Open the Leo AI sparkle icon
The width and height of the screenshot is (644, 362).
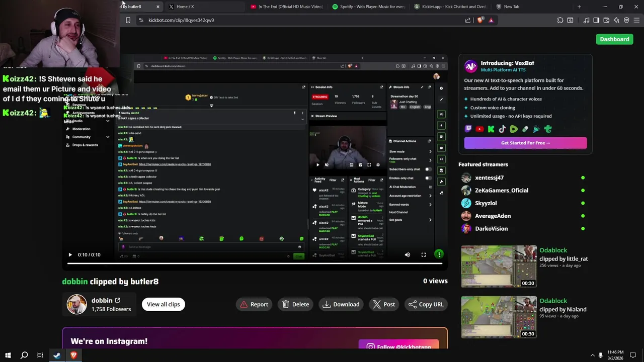616,20
